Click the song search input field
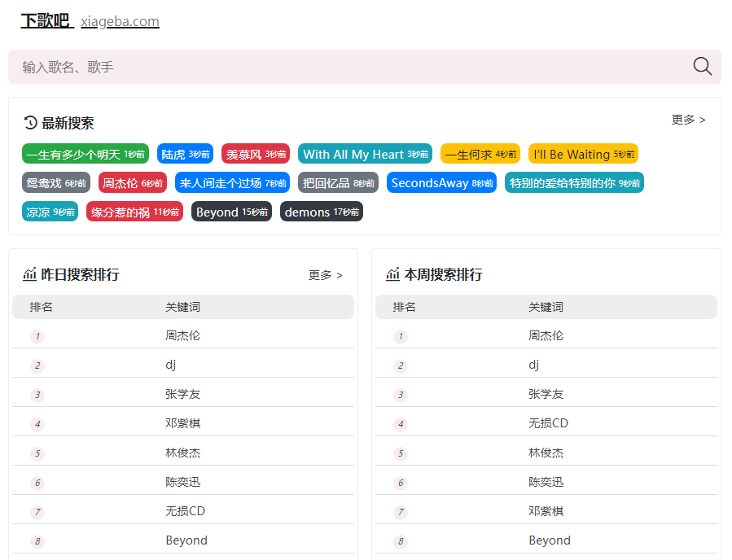 (326, 66)
